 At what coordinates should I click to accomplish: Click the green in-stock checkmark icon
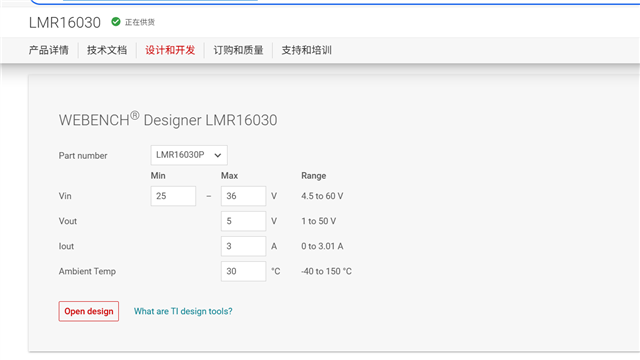pos(116,22)
